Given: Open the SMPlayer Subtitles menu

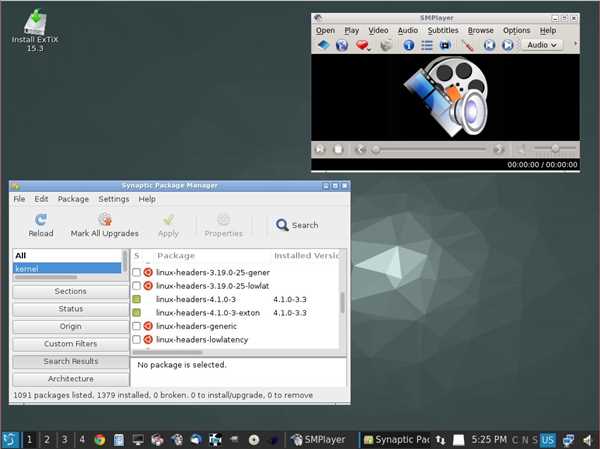Looking at the screenshot, I should tap(443, 30).
